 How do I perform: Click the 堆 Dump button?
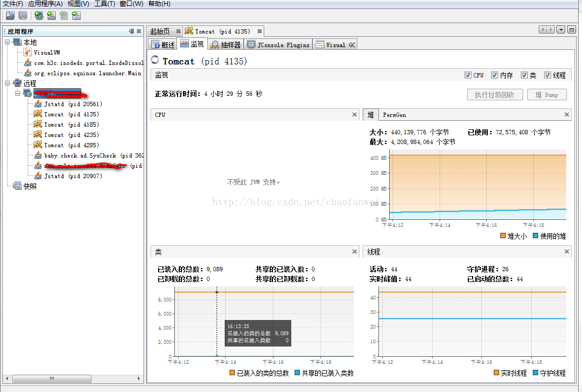547,95
